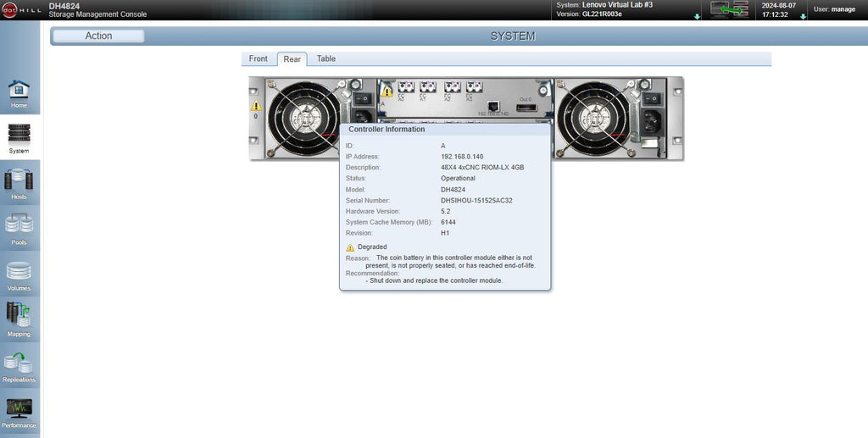Click the date 2024-08-07 in header

coord(778,6)
